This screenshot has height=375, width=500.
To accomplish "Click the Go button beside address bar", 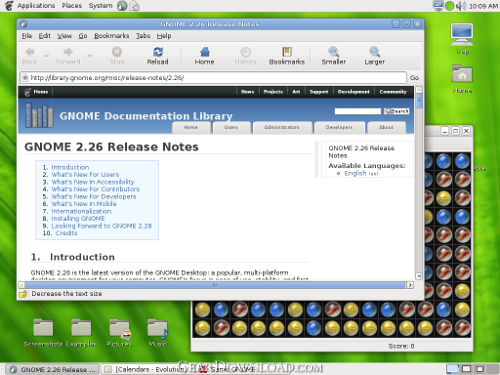I will point(414,78).
